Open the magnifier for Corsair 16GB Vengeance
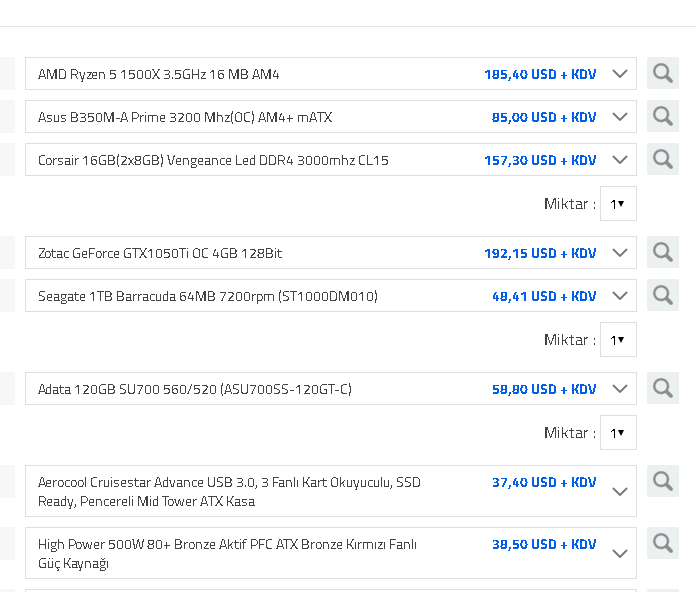 point(662,159)
